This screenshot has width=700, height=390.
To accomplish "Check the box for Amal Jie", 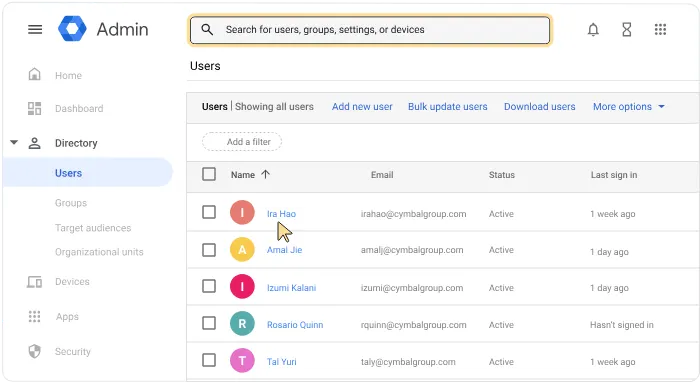I will (209, 250).
